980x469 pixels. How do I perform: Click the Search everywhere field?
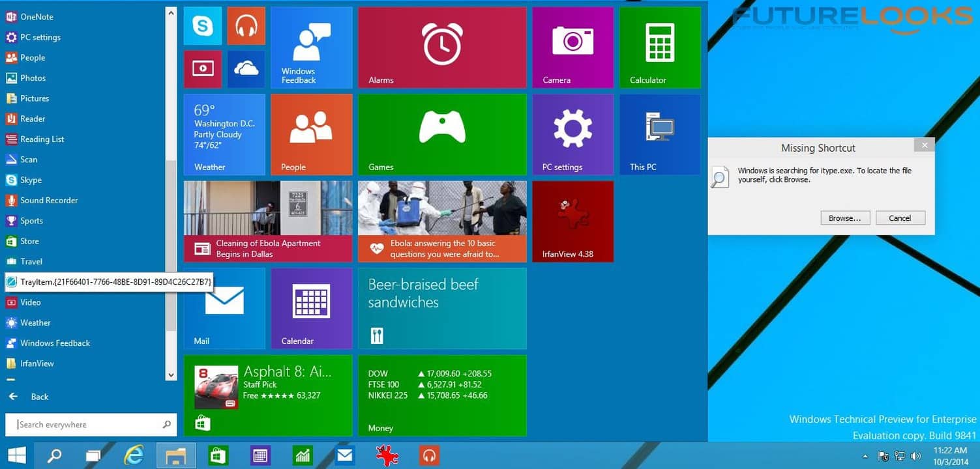88,425
